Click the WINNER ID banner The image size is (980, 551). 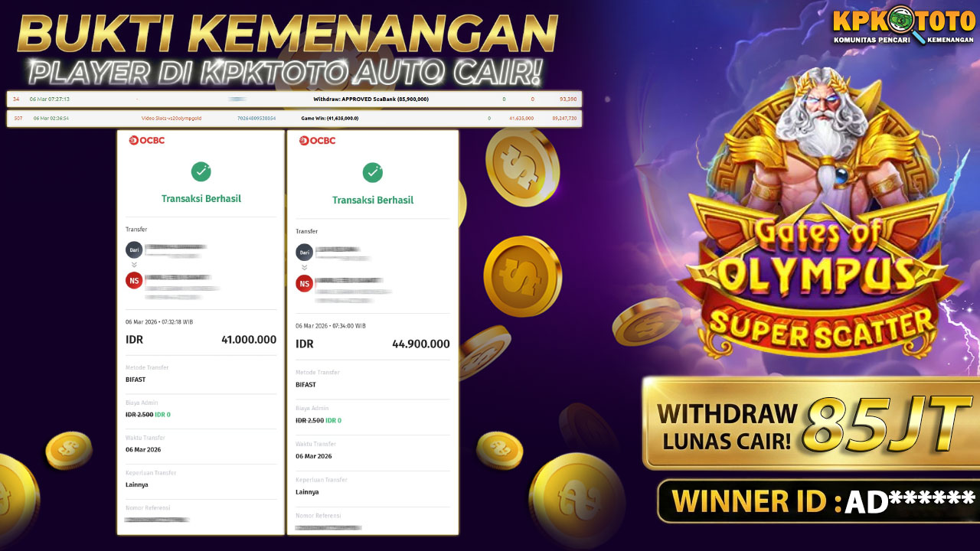pos(818,500)
